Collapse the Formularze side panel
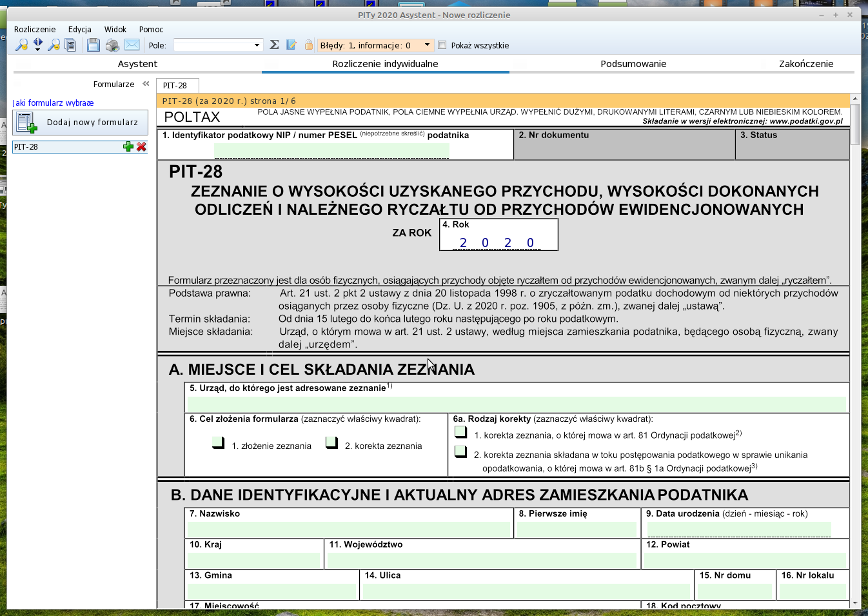Screen dimensions: 868x616 tap(146, 84)
